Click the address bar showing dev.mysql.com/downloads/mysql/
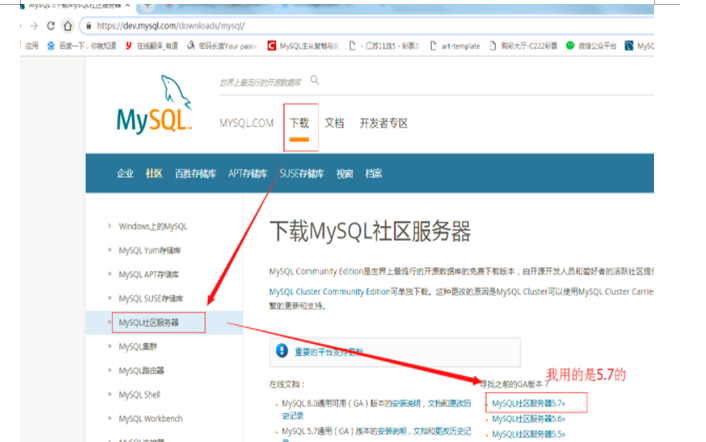Image resolution: width=706 pixels, height=442 pixels. 367,26
